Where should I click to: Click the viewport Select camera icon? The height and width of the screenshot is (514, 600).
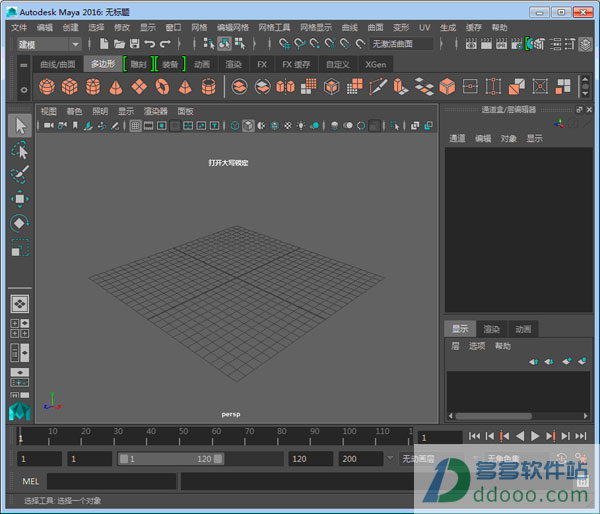49,126
